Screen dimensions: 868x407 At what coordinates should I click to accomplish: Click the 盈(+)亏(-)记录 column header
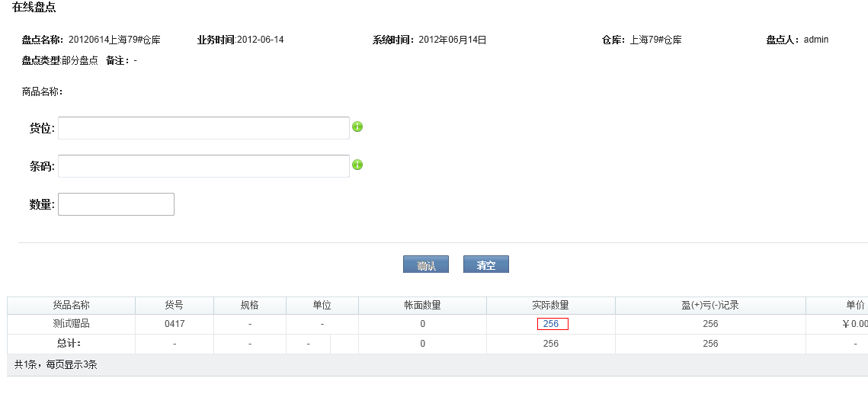710,305
